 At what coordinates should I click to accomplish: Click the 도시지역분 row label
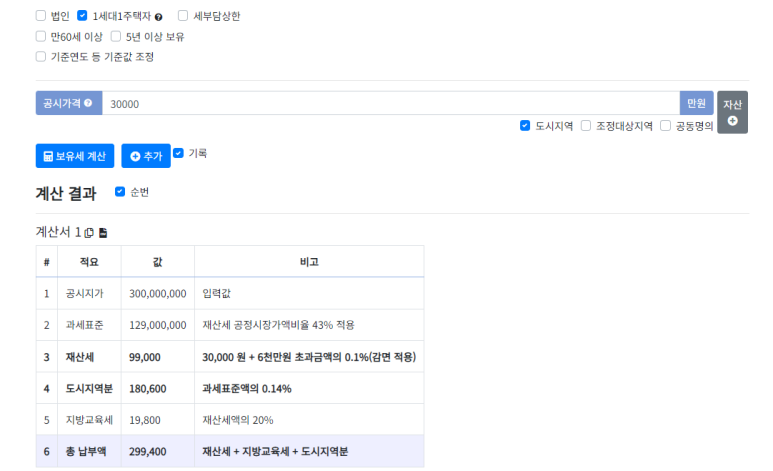pyautogui.click(x=89, y=389)
